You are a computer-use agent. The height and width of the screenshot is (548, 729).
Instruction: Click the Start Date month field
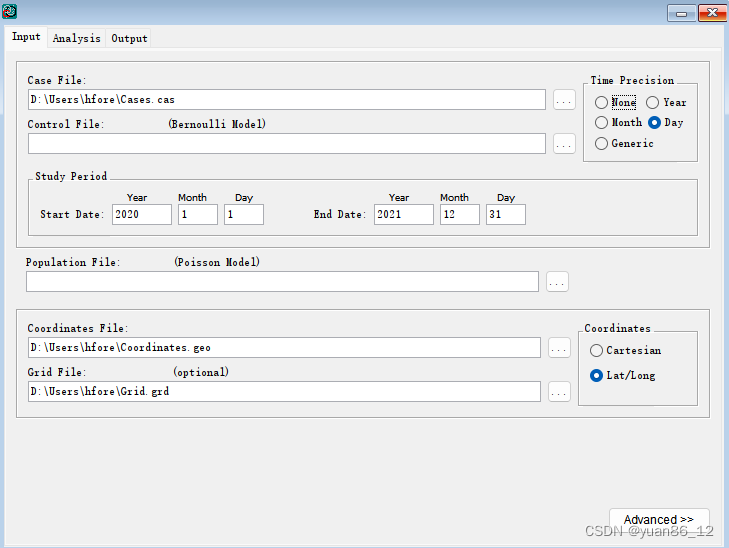pyautogui.click(x=198, y=215)
